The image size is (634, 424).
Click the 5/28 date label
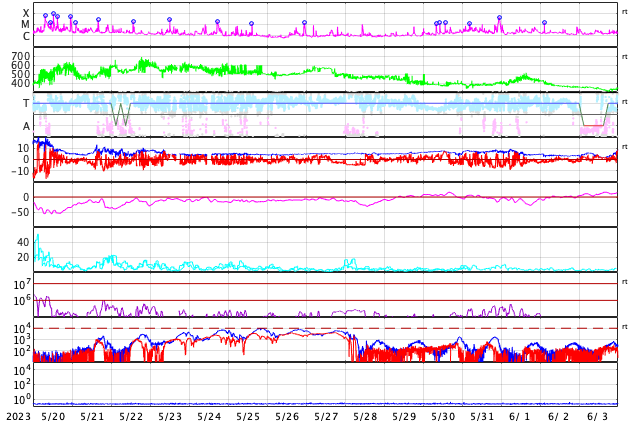tap(365, 417)
